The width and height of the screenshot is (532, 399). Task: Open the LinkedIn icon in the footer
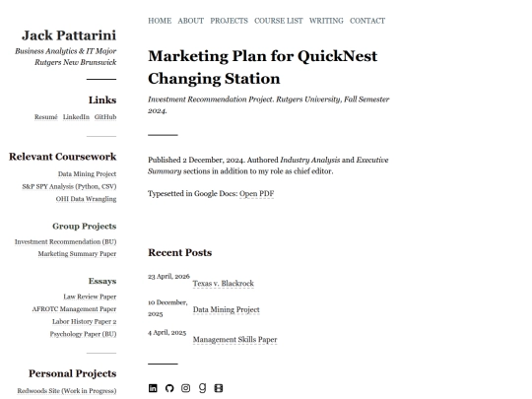pyautogui.click(x=153, y=388)
